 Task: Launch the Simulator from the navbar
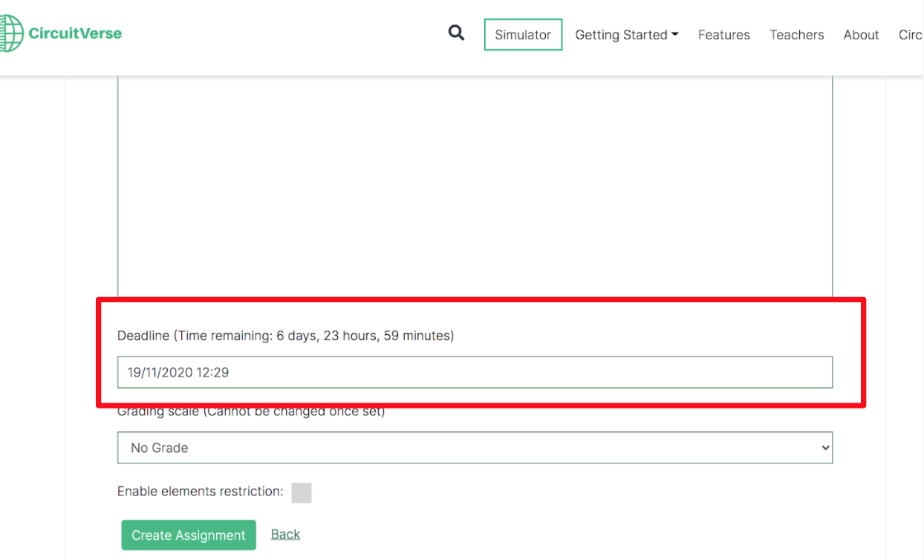point(523,35)
